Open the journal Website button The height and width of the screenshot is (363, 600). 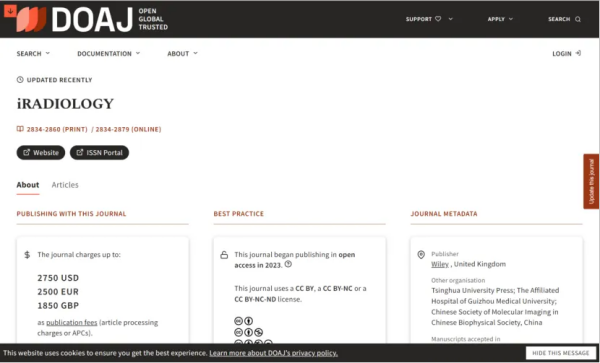tap(41, 153)
